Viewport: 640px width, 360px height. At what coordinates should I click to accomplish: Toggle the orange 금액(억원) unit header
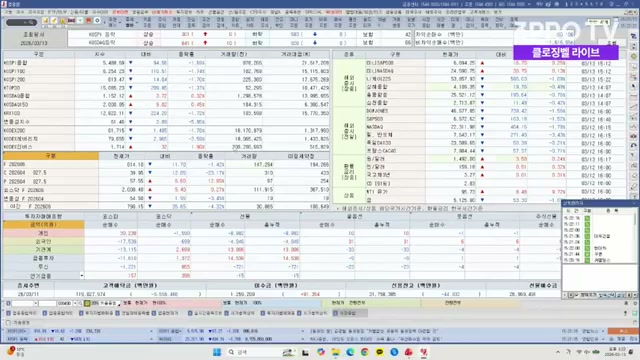43,224
